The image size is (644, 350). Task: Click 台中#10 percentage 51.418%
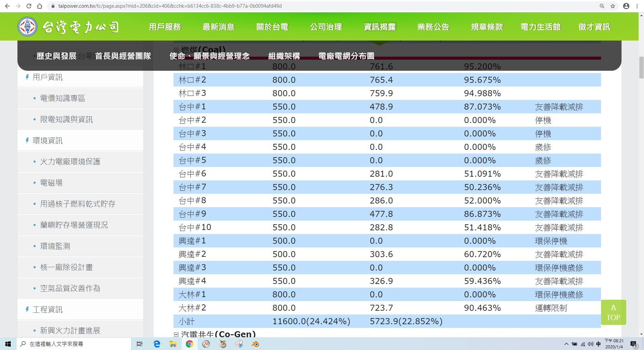click(x=482, y=227)
